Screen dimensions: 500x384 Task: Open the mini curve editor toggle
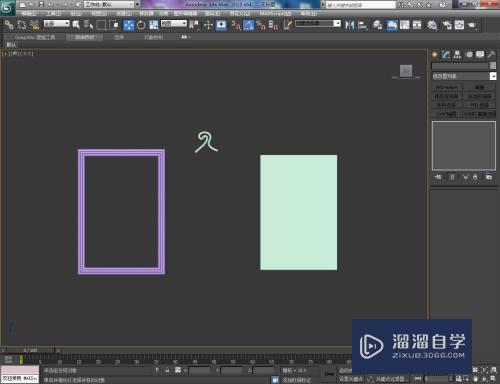(8, 360)
